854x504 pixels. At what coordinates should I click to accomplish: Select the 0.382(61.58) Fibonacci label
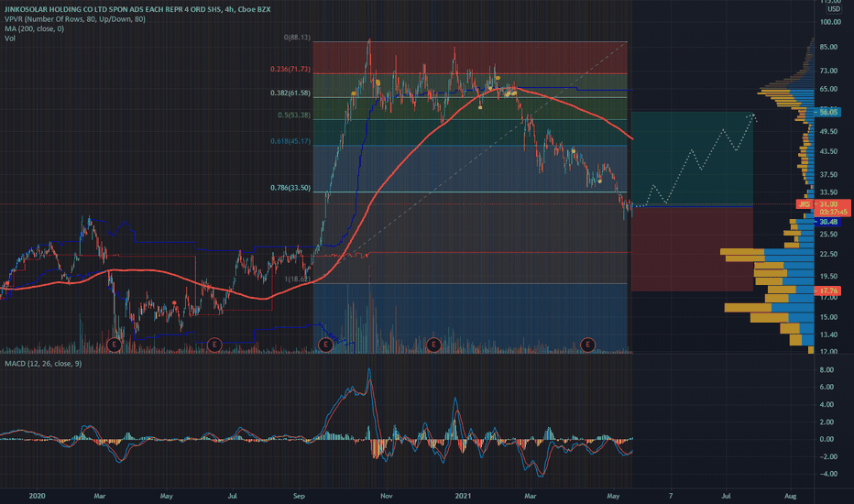coord(290,93)
